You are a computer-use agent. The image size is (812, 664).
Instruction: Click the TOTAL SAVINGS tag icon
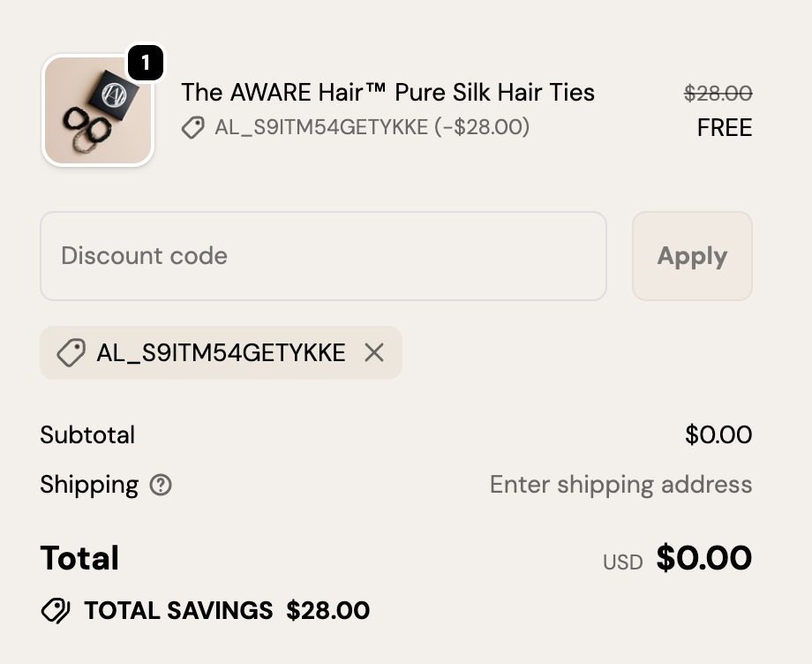pyautogui.click(x=55, y=610)
